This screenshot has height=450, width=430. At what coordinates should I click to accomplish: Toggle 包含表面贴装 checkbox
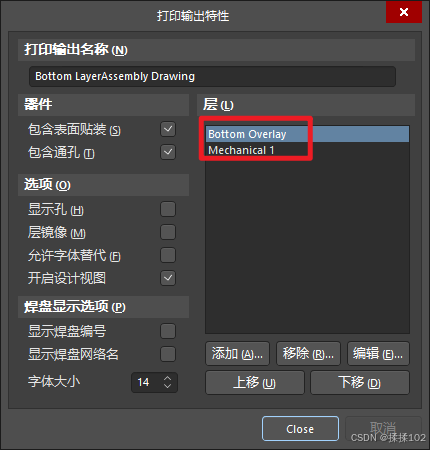pyautogui.click(x=168, y=129)
